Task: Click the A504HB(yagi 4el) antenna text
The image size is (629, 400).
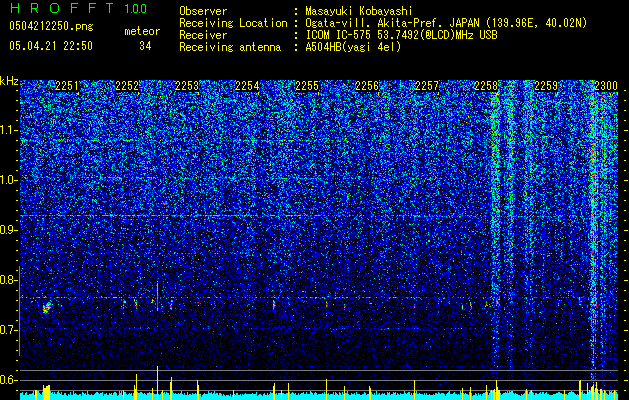Action: click(x=353, y=47)
